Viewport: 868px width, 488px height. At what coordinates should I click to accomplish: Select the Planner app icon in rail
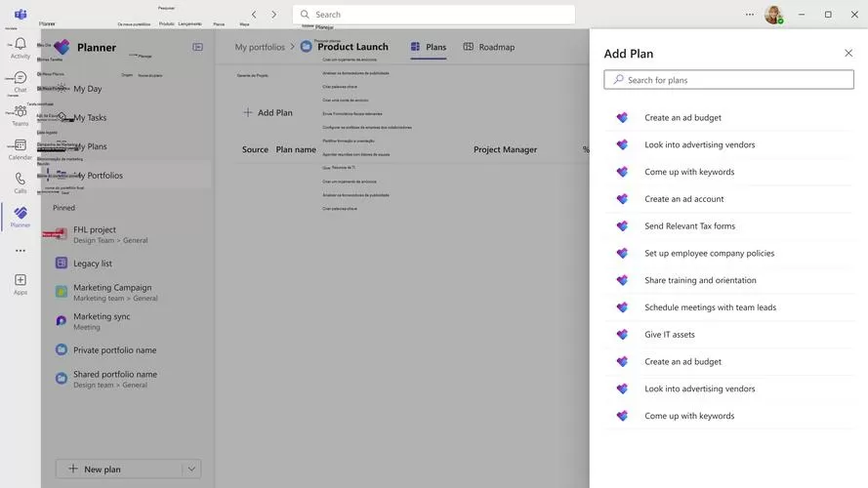[x=21, y=213]
